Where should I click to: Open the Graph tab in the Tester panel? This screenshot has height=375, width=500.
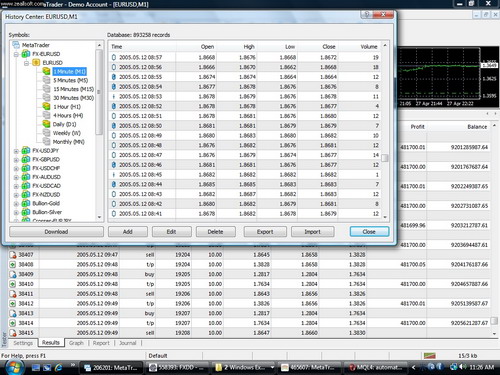76,343
